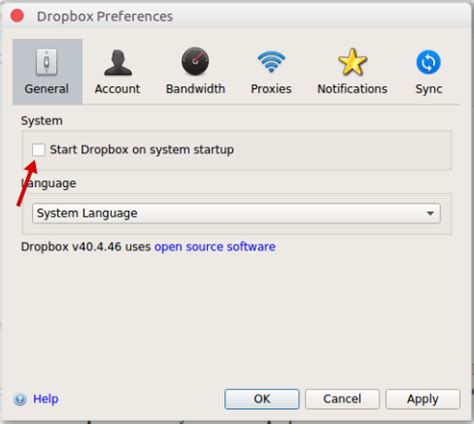
Task: Select the General switch icon
Action: click(x=47, y=62)
